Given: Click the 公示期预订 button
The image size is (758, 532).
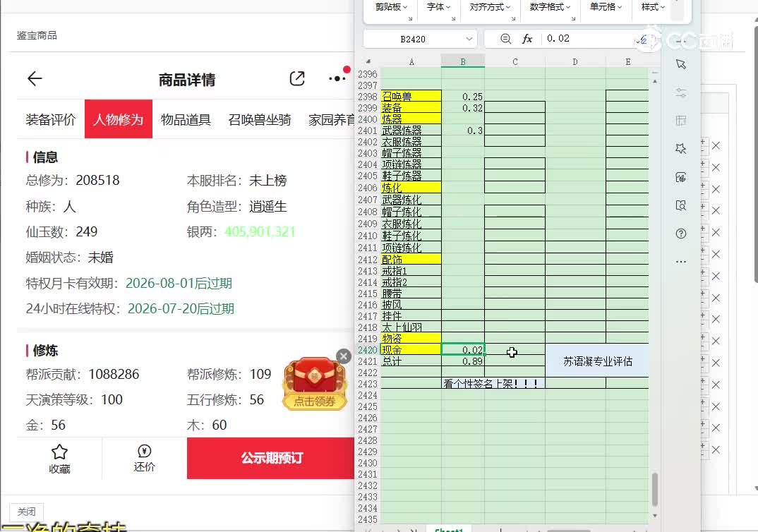Looking at the screenshot, I should pyautogui.click(x=271, y=458).
